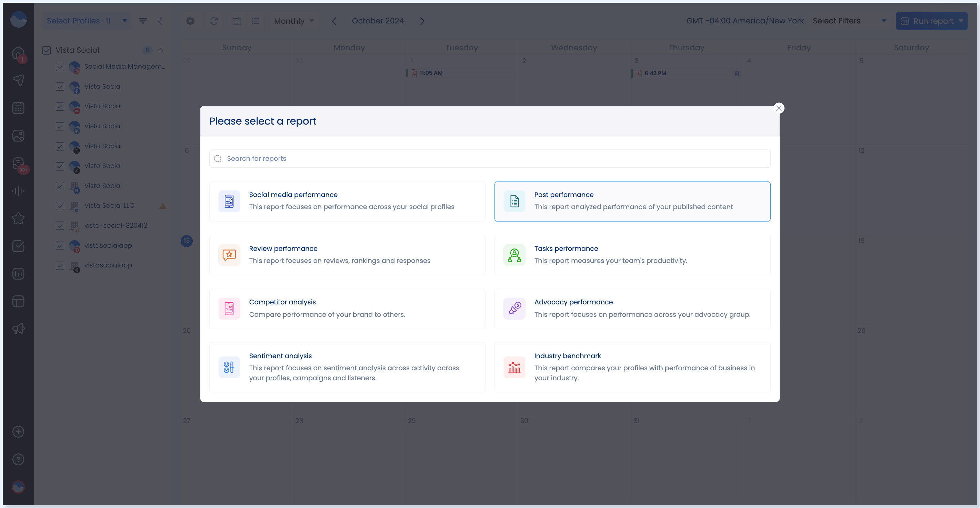This screenshot has width=980, height=508.
Task: Open the listening waveform sidebar icon
Action: pyautogui.click(x=18, y=191)
